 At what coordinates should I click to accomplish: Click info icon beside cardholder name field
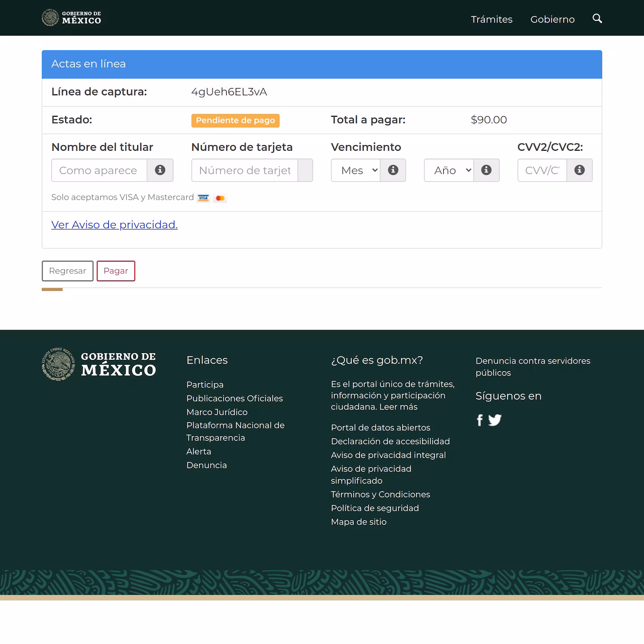point(160,170)
